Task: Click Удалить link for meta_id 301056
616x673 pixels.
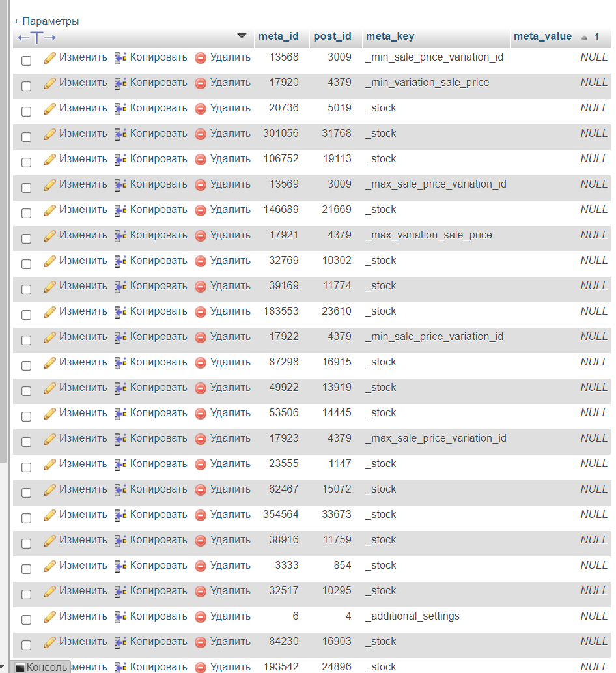Action: click(231, 134)
